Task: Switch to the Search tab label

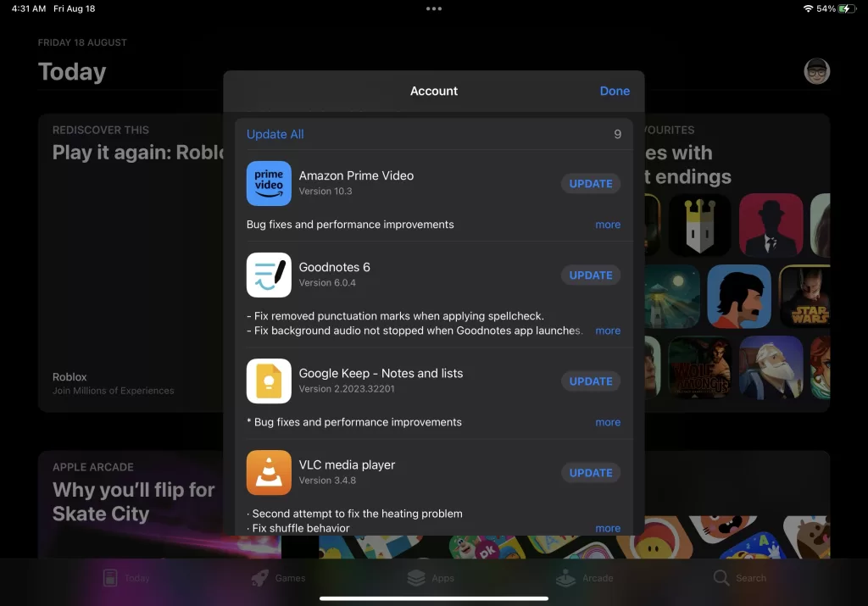Action: [x=751, y=578]
